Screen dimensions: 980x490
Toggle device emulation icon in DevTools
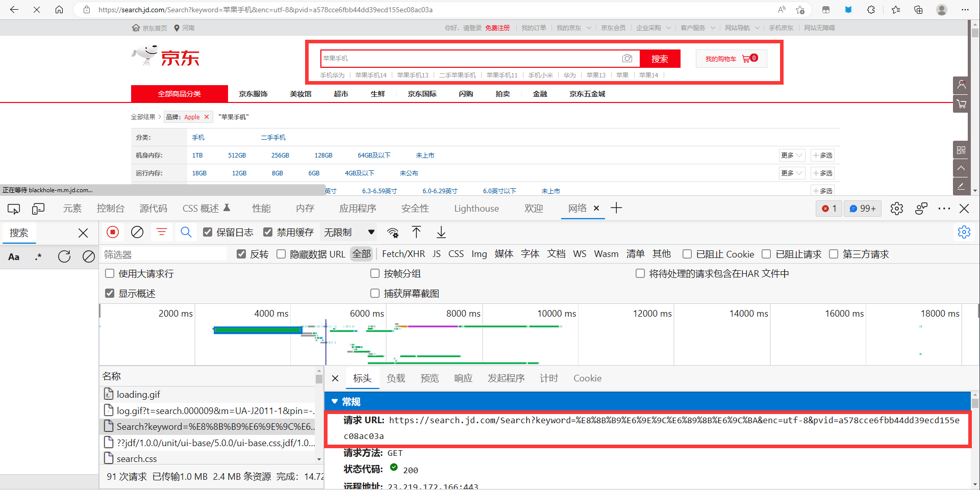click(38, 209)
